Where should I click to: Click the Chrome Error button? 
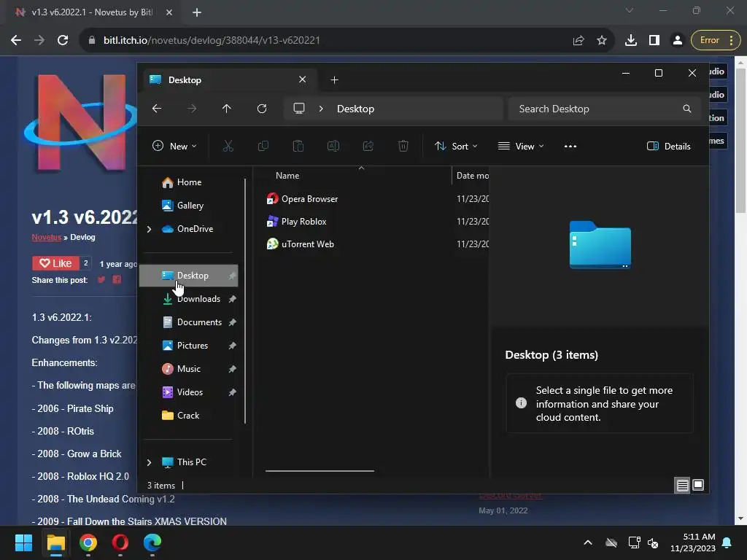click(x=716, y=40)
